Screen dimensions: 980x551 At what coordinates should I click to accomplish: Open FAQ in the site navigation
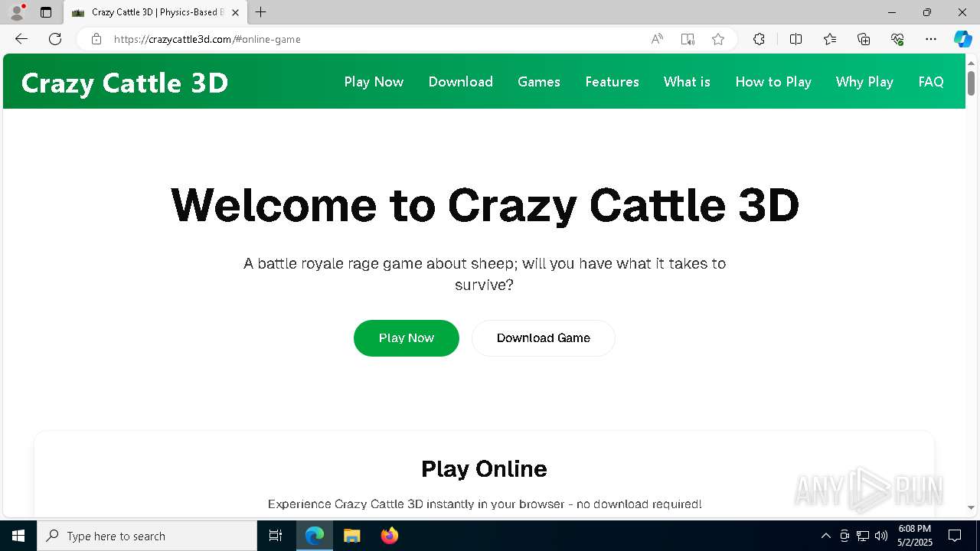(931, 82)
